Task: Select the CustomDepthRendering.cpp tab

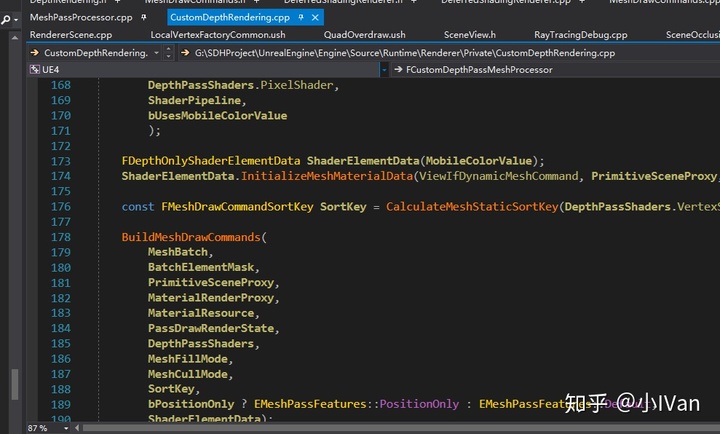Action: click(x=230, y=17)
